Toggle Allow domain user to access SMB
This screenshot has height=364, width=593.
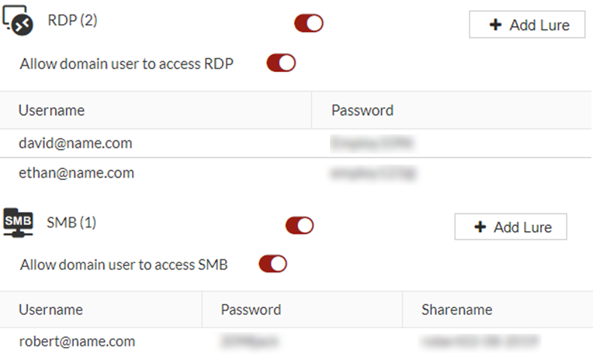click(x=272, y=265)
